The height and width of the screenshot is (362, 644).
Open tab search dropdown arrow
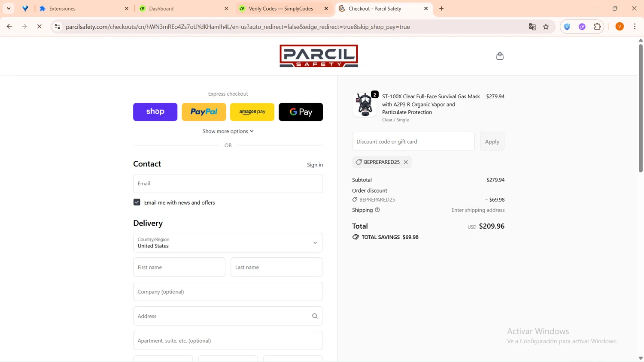point(9,9)
